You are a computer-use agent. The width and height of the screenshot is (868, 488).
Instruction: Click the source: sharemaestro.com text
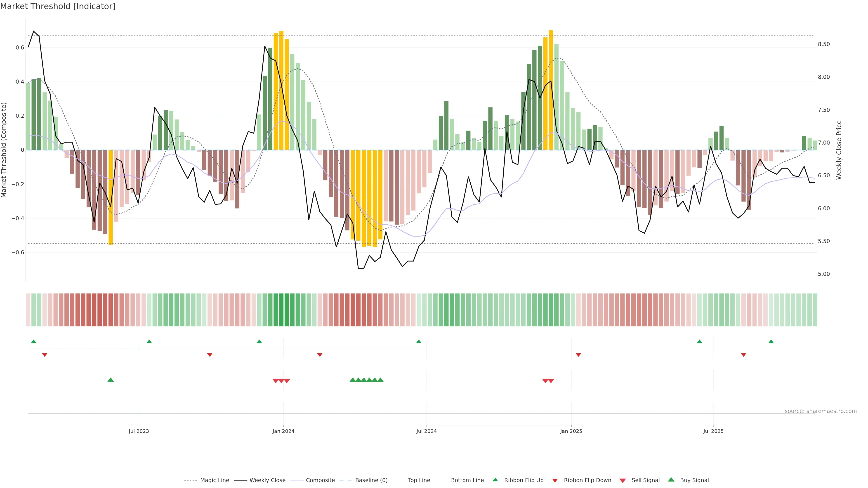pyautogui.click(x=821, y=411)
